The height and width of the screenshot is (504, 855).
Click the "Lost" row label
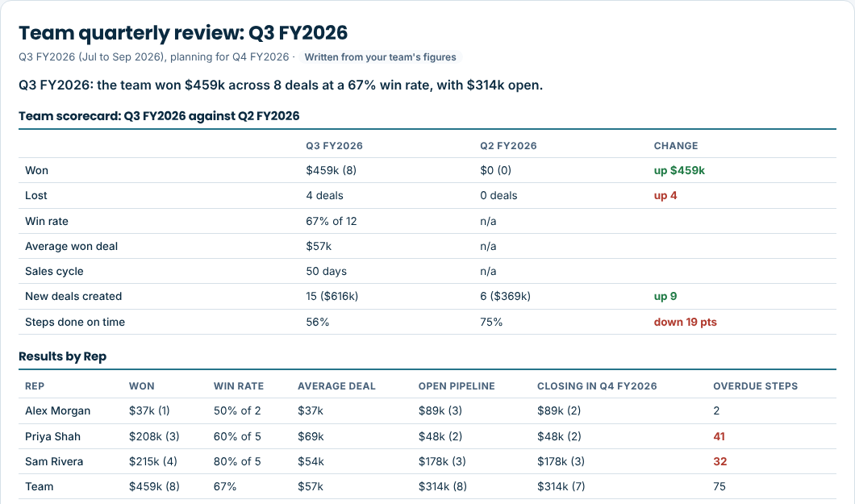pos(36,196)
